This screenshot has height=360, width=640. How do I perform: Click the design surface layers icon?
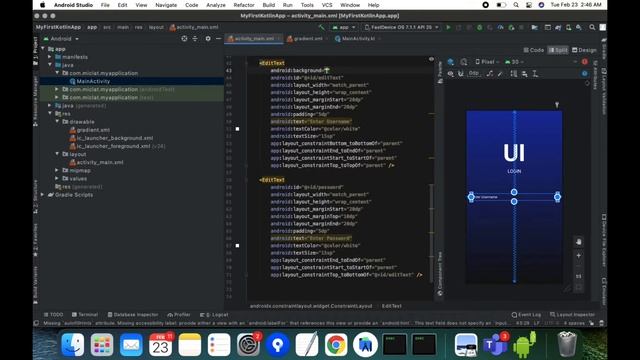coord(451,62)
